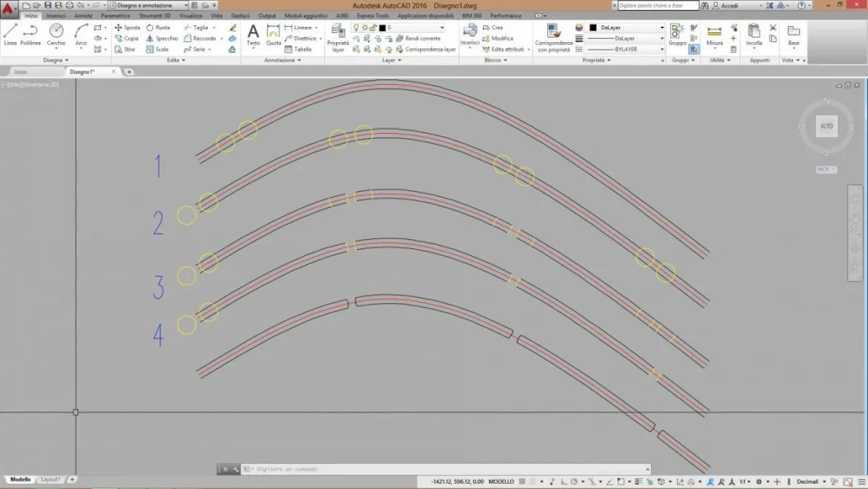Expand the Disegna panel
Viewport: 868px width, 489px height.
(56, 60)
